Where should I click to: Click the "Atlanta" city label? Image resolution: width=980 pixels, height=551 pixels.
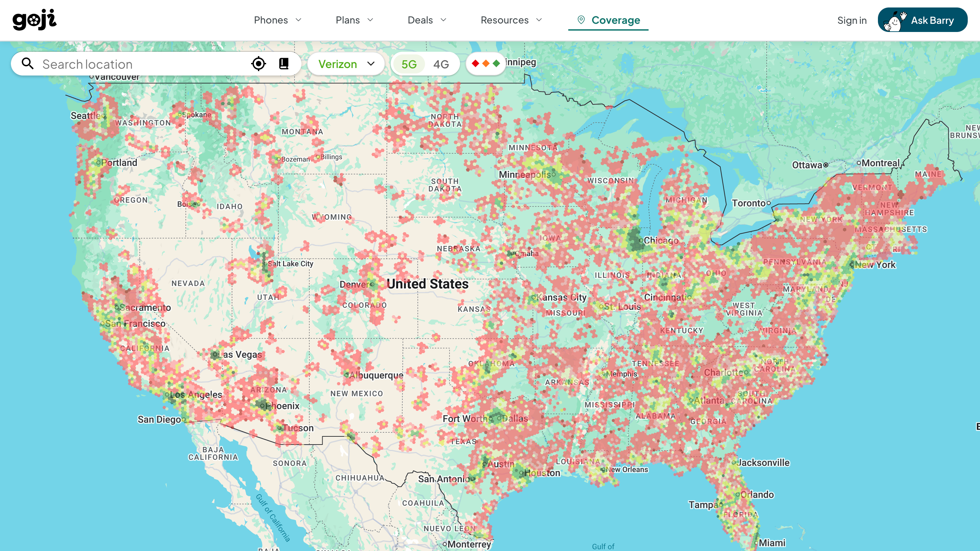click(x=709, y=400)
